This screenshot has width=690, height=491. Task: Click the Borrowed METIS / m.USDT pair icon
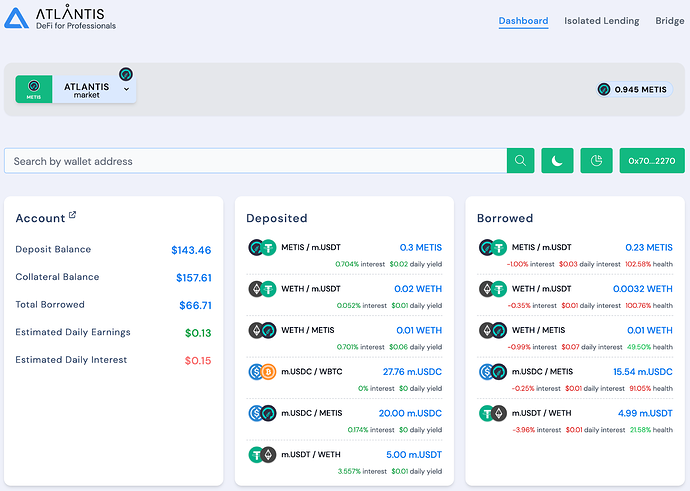pyautogui.click(x=493, y=247)
